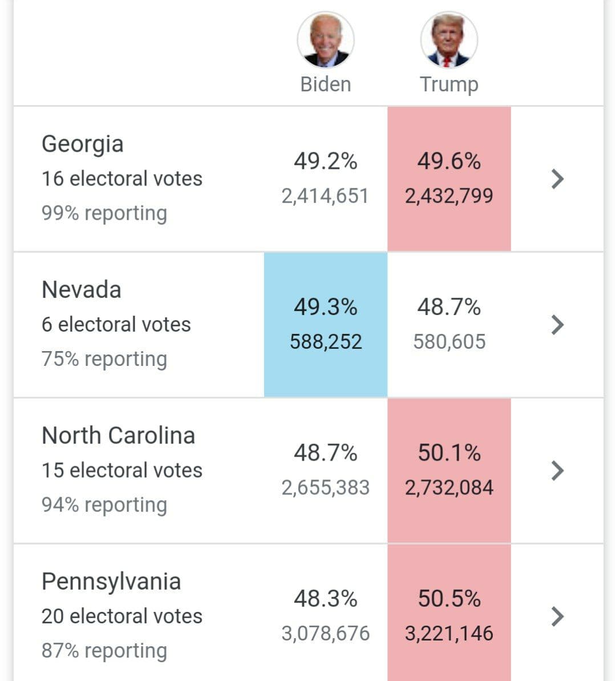Click Georgia's 2,414,651 vote count

click(x=325, y=196)
